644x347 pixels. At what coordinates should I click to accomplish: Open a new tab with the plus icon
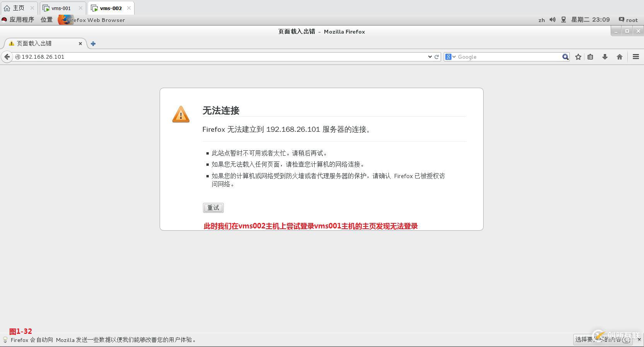[x=93, y=44]
